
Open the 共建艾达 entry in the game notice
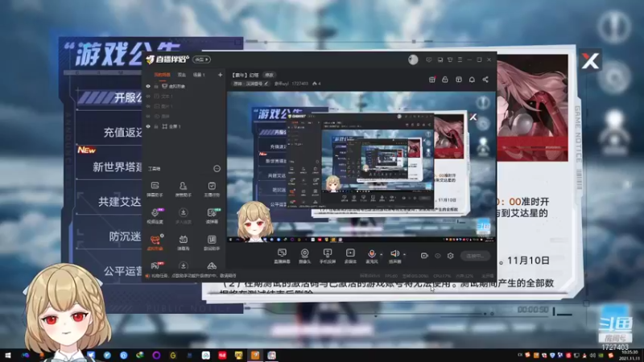coord(119,202)
